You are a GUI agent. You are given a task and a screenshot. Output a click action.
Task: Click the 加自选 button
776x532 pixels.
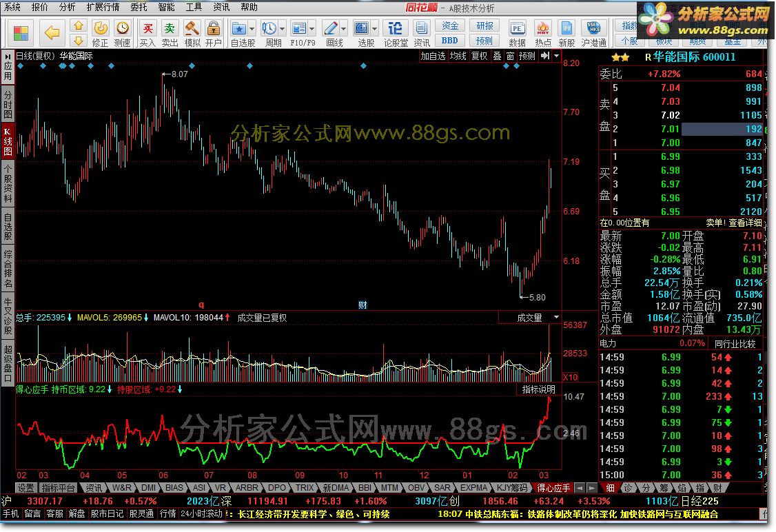coord(433,56)
